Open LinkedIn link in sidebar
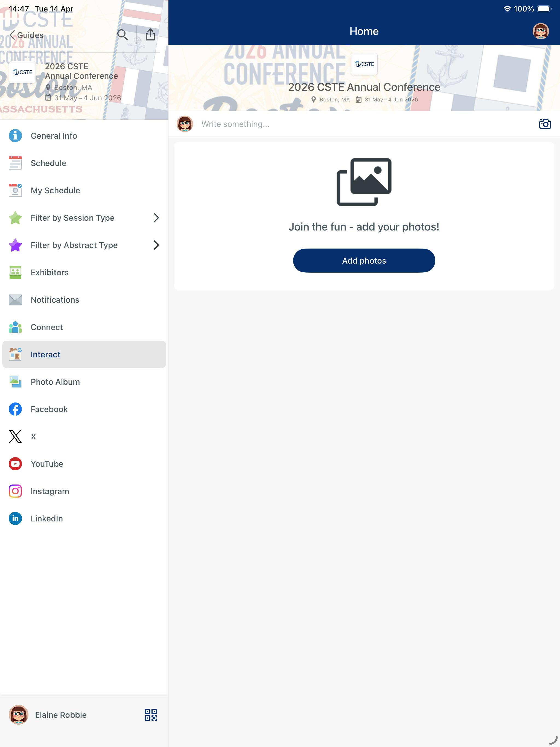 click(84, 518)
